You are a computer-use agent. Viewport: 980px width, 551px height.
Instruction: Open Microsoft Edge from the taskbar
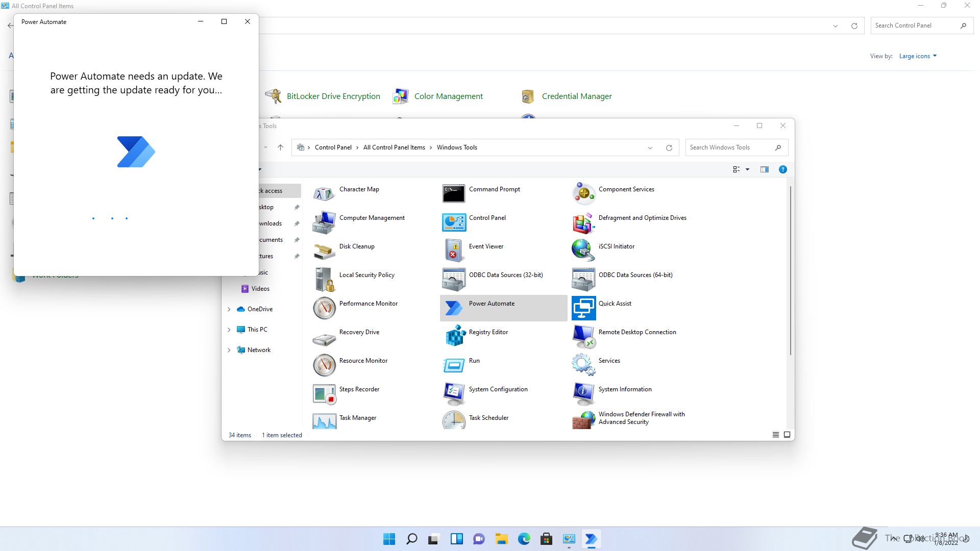524,539
